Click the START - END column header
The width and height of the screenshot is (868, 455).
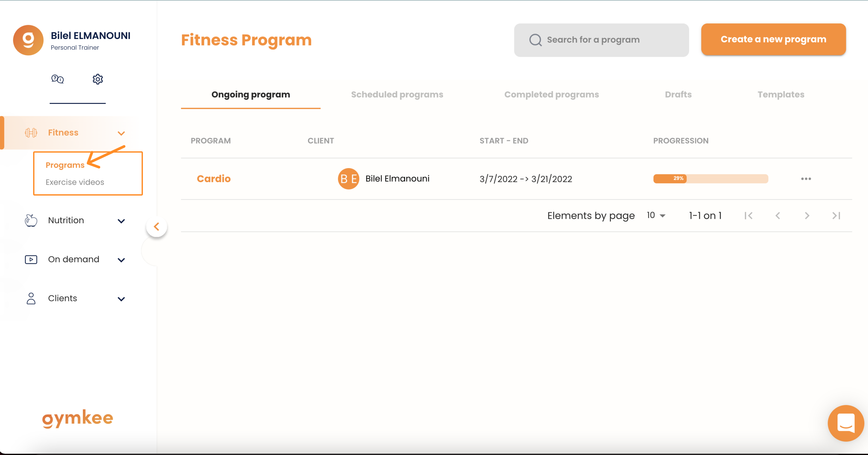tap(504, 141)
